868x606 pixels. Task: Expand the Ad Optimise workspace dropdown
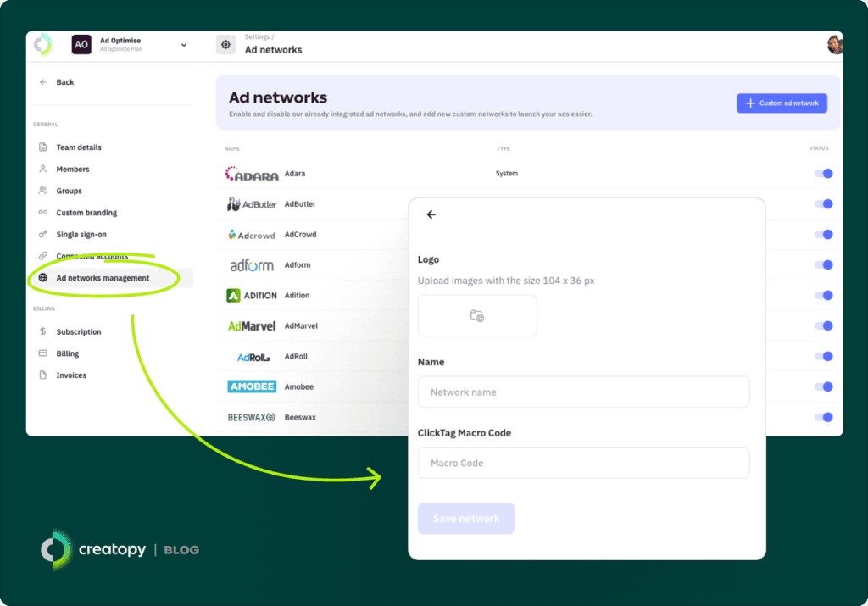184,45
